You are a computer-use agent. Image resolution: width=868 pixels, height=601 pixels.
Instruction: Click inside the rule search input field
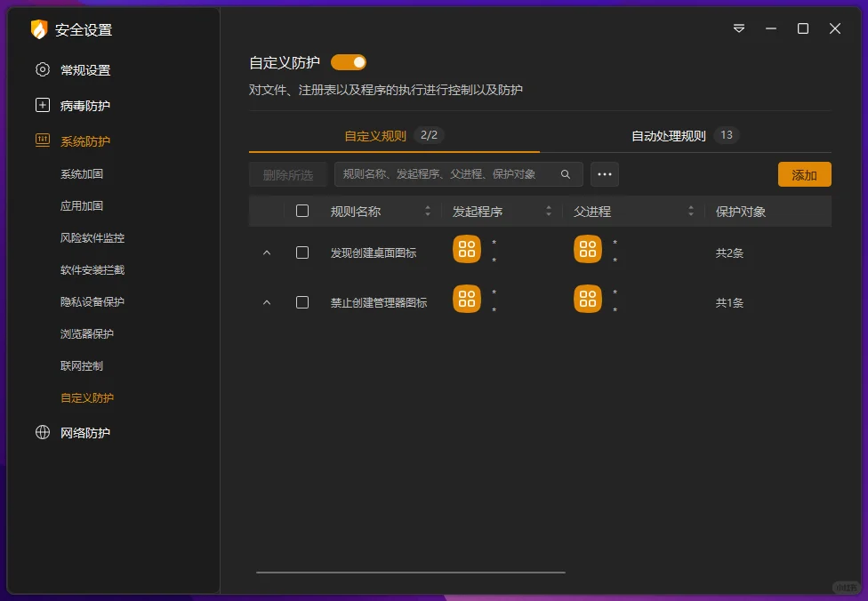point(454,174)
